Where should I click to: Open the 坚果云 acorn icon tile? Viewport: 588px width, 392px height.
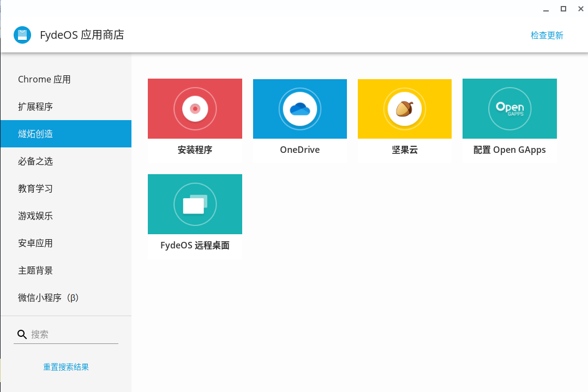click(x=405, y=109)
